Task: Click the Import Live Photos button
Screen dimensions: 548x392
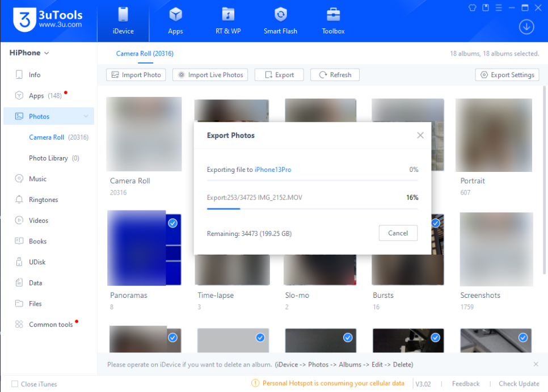Action: point(210,75)
